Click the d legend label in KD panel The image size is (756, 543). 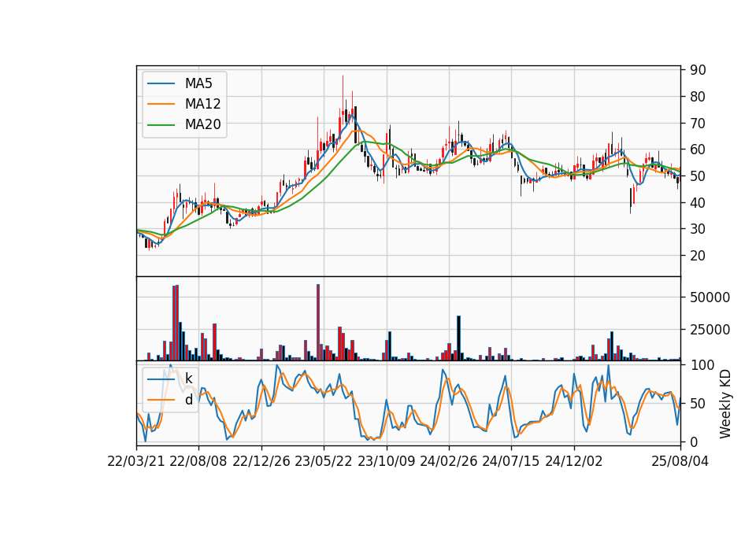coord(188,400)
